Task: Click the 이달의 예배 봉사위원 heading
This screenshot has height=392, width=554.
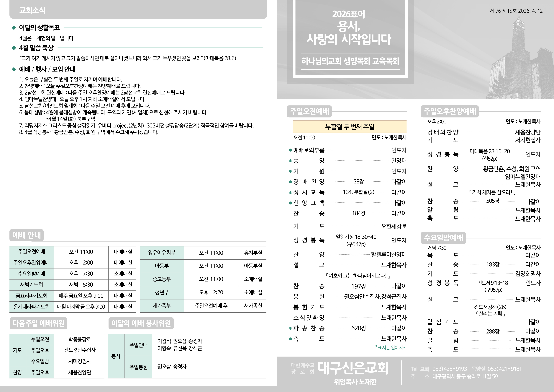Action: pyautogui.click(x=141, y=323)
